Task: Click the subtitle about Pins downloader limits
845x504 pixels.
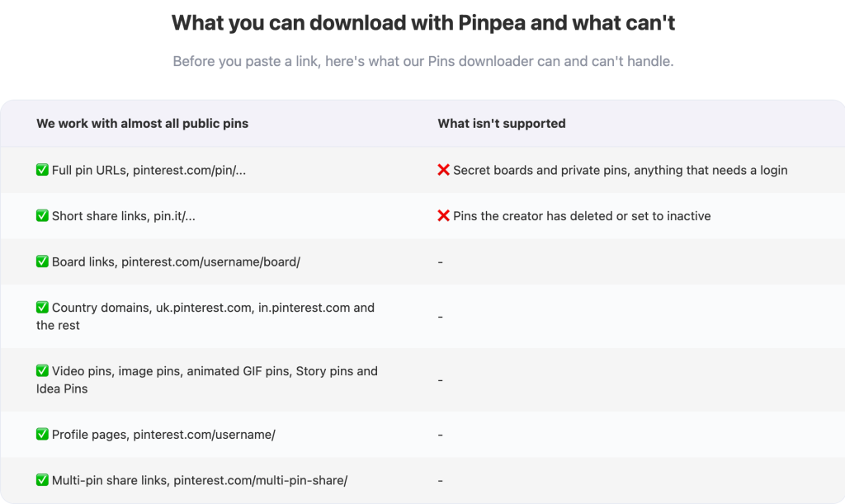Action: 423,61
